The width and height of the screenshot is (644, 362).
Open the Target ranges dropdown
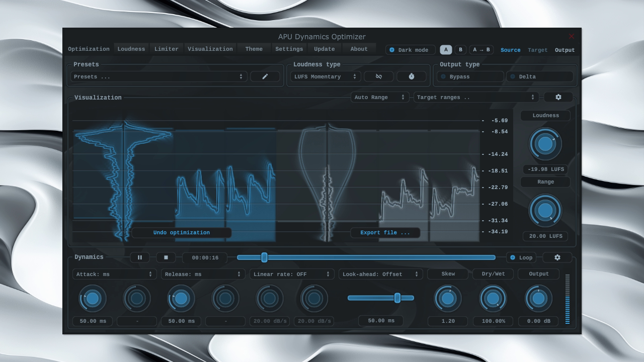tap(476, 97)
